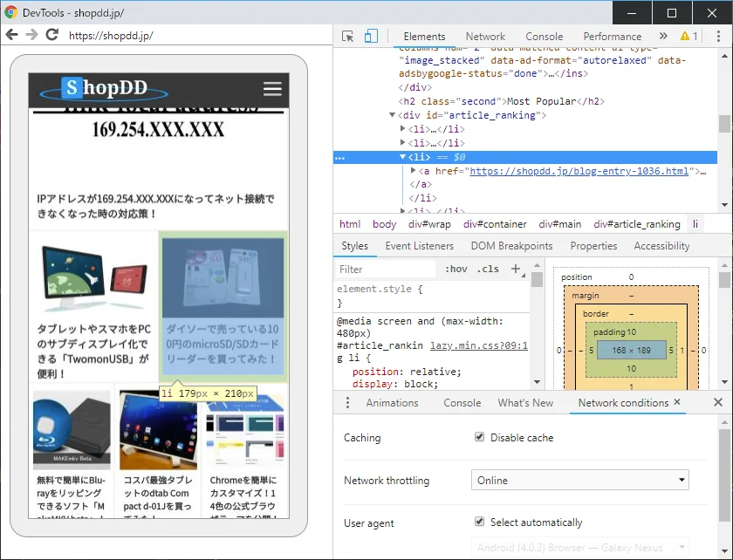Disable the Disable cache checkbox
733x560 pixels.
pos(479,437)
